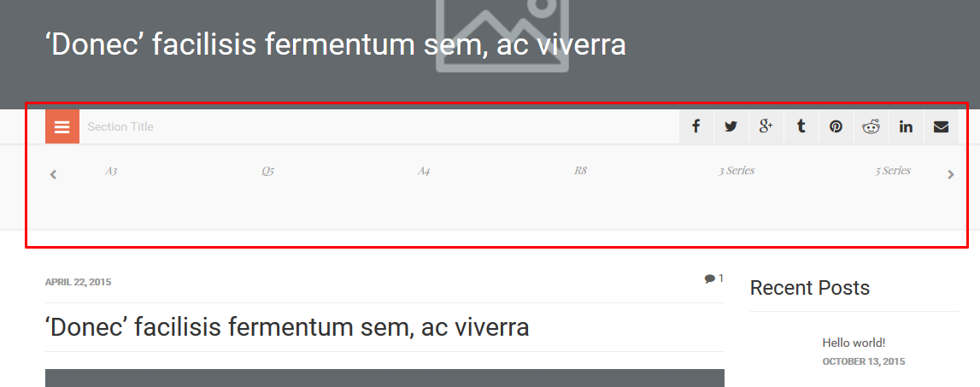The image size is (980, 387).
Task: Share the post on Tumblr
Action: [801, 126]
